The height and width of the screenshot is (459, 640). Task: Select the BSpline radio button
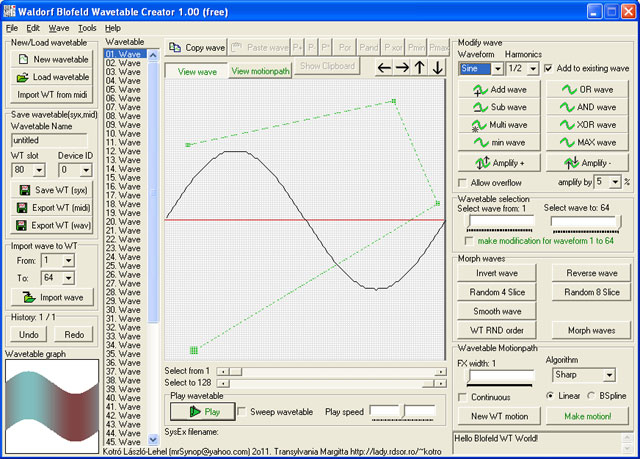click(x=593, y=396)
